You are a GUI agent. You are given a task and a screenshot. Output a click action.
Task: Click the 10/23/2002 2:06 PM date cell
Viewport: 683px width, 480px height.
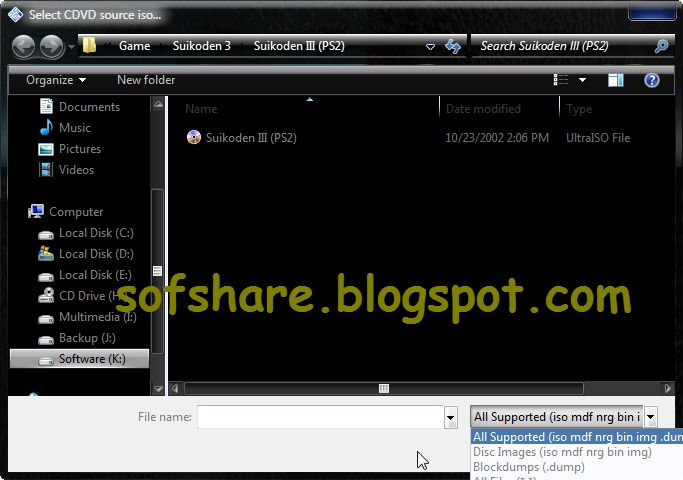click(497, 138)
